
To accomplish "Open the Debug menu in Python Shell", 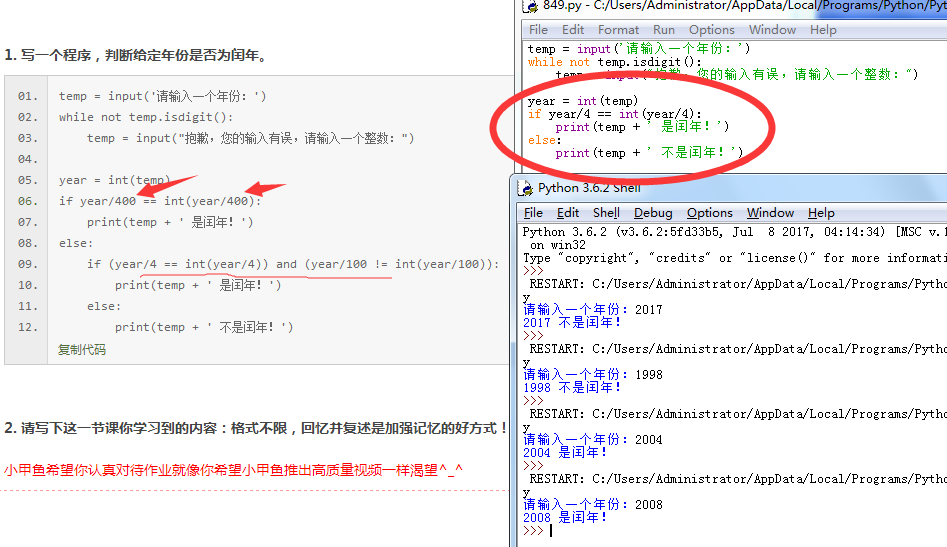I will (653, 213).
